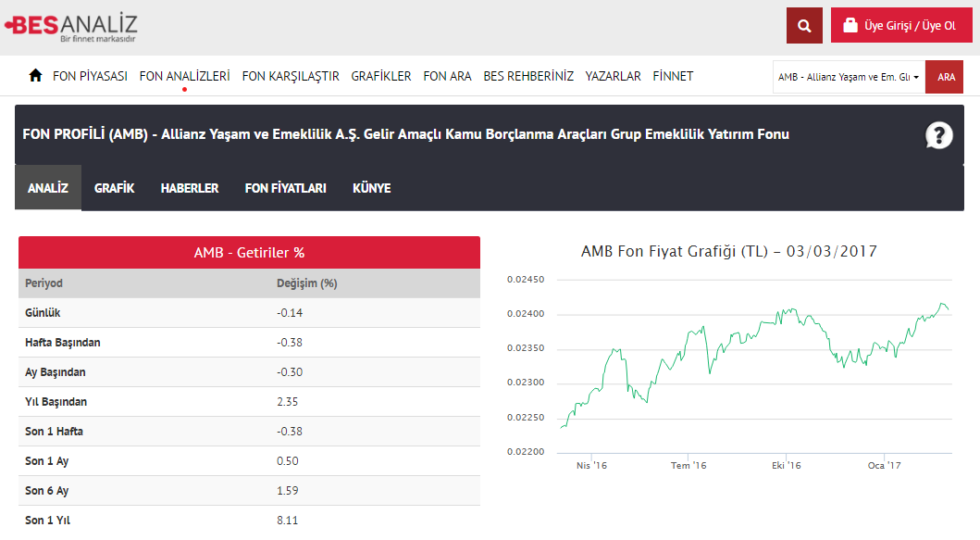Image resolution: width=980 pixels, height=540 pixels.
Task: Expand the AMB - Allianz fund dropdown
Action: (849, 77)
